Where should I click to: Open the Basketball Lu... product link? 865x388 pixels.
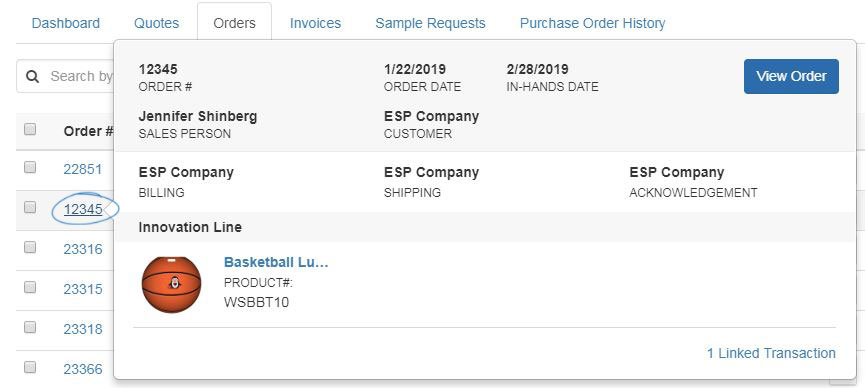tap(276, 262)
